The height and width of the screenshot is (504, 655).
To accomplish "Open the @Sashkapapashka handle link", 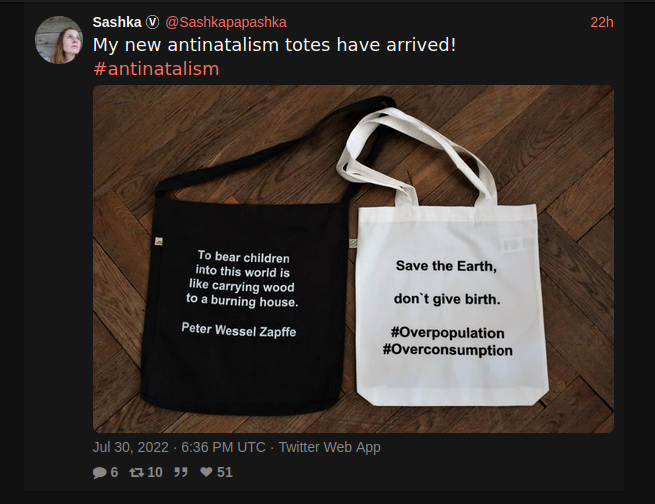I will point(226,22).
